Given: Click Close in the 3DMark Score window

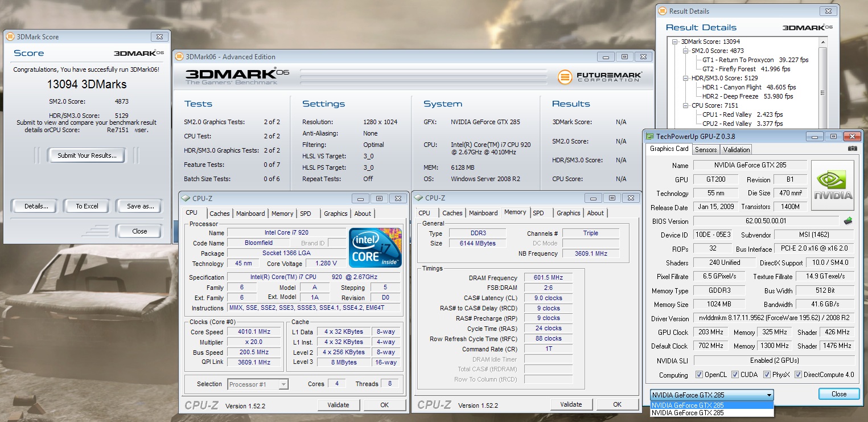Looking at the screenshot, I should point(139,231).
